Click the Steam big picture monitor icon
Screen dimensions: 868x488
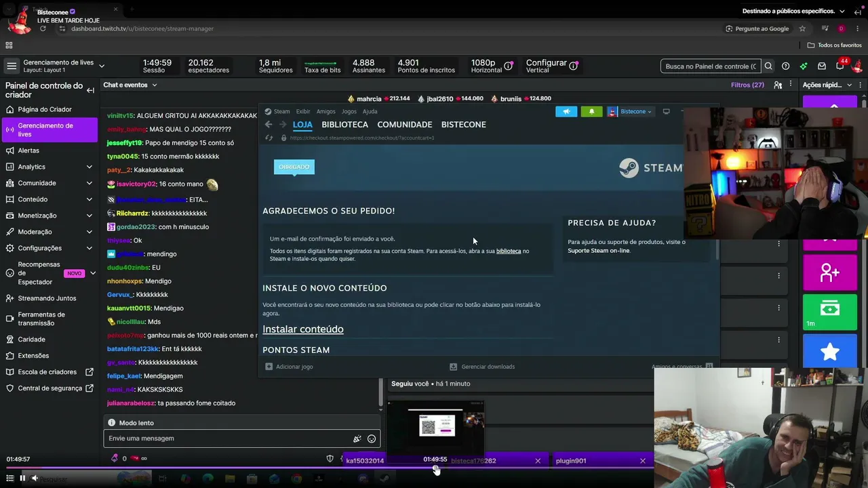click(666, 112)
